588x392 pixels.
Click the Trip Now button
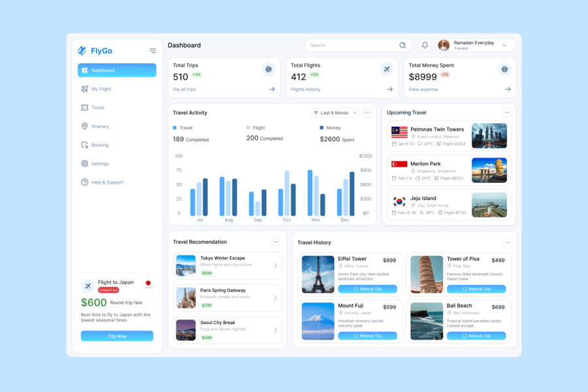coord(117,336)
